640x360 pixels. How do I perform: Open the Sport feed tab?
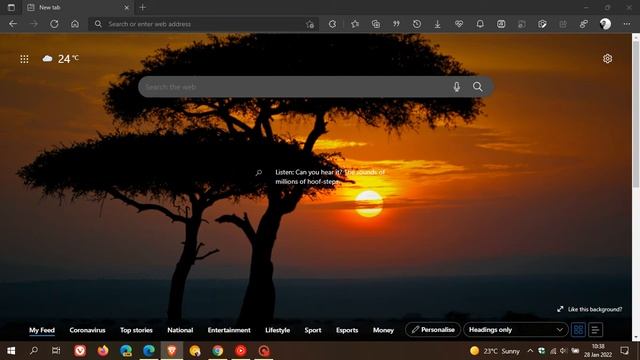click(x=313, y=330)
